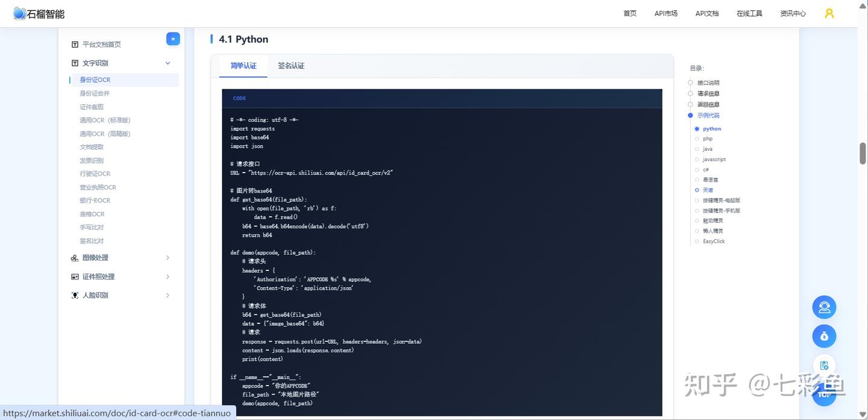Collapse the 文字识别 section
The height and width of the screenshot is (420, 868).
pyautogui.click(x=168, y=63)
